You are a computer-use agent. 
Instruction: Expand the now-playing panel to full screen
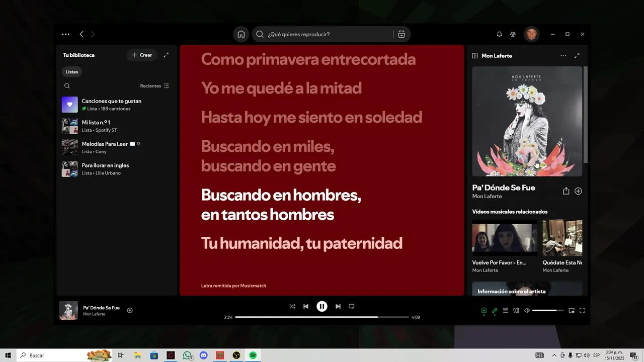[577, 56]
